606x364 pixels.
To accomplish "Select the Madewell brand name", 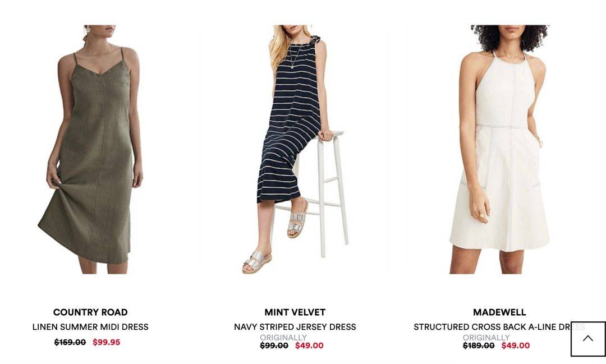I will click(499, 312).
